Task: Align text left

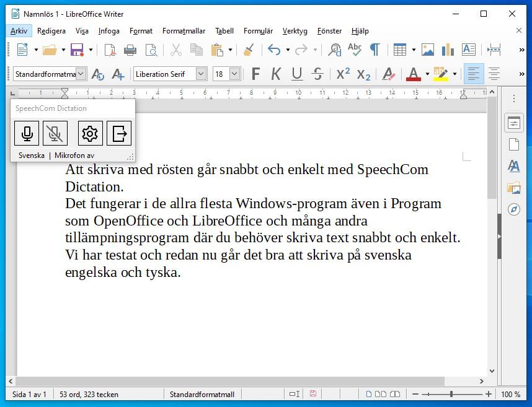Action: 474,74
